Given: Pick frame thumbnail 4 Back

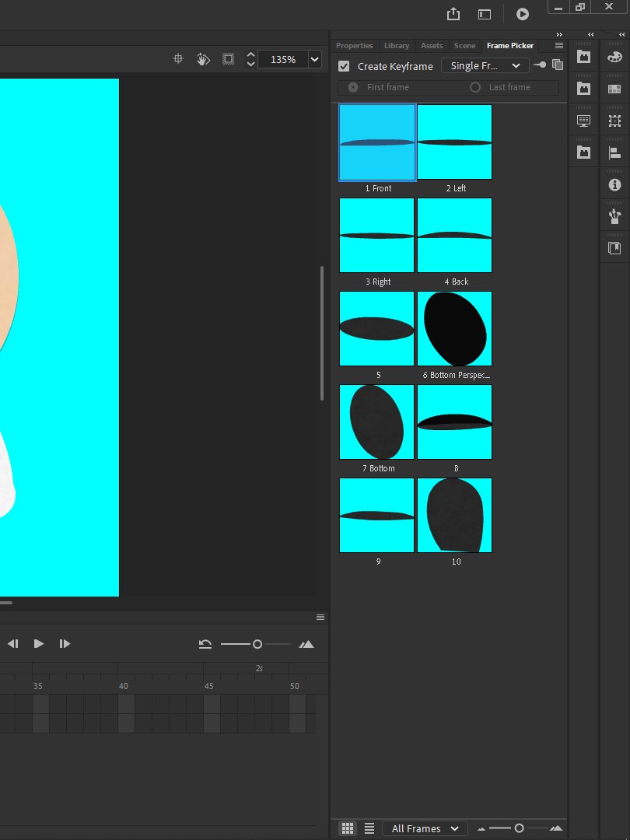Looking at the screenshot, I should coord(454,235).
